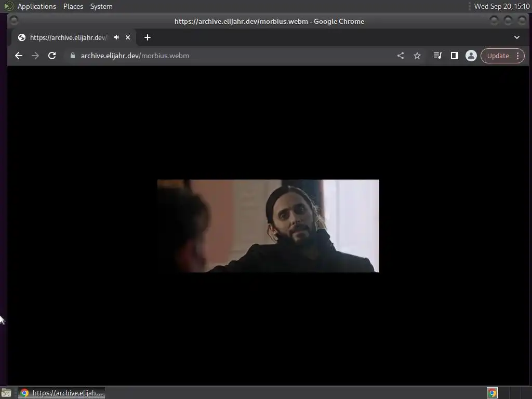
Task: Open Chrome's three-dot menu
Action: 518,56
